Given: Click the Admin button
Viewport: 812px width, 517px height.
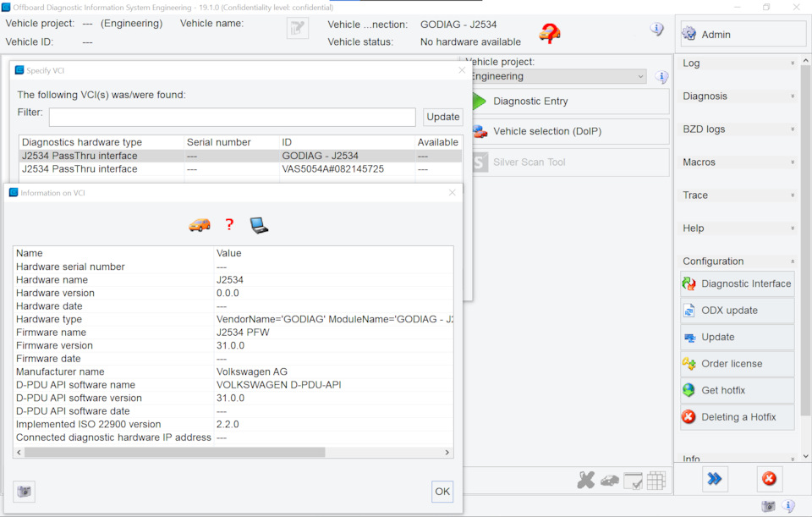Looking at the screenshot, I should 743,34.
